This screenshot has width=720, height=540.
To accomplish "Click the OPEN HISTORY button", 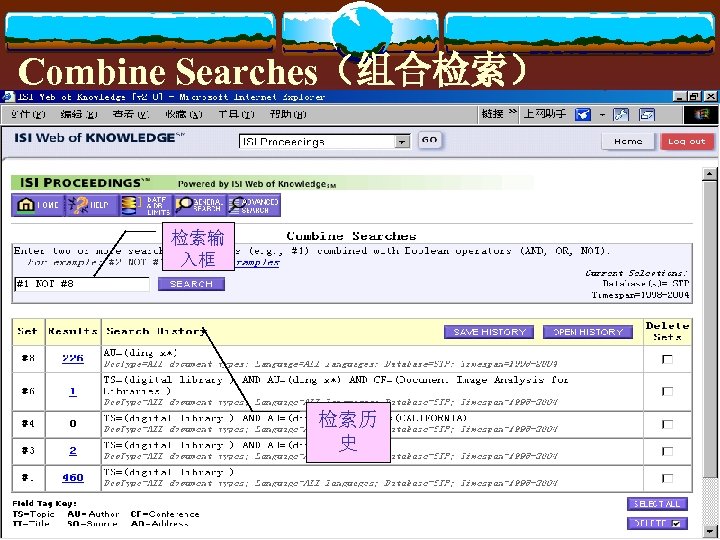I will coord(588,332).
